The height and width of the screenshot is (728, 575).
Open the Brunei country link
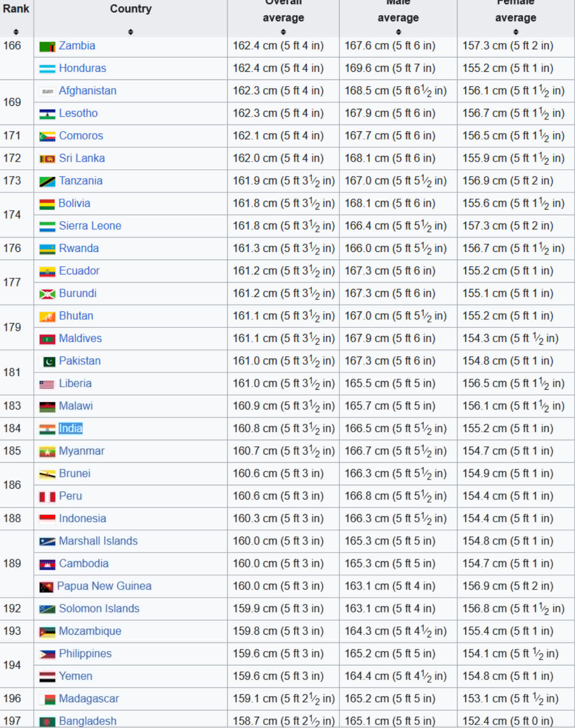click(75, 473)
